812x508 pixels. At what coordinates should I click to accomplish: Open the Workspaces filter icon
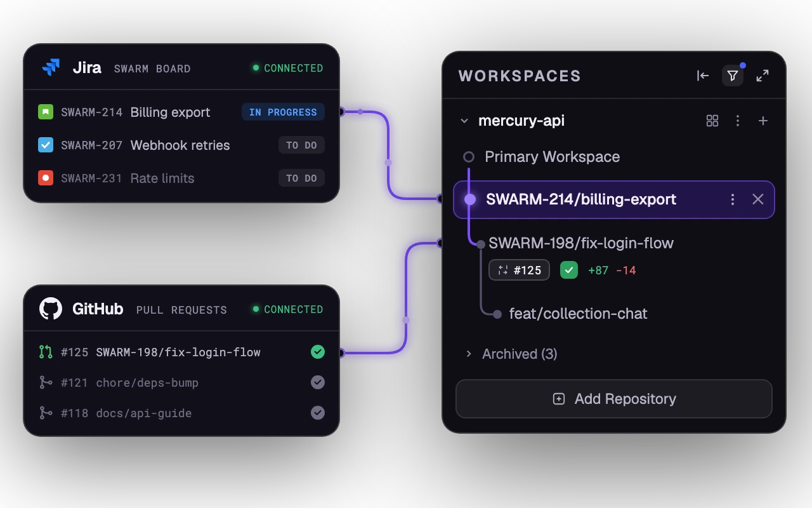tap(733, 76)
